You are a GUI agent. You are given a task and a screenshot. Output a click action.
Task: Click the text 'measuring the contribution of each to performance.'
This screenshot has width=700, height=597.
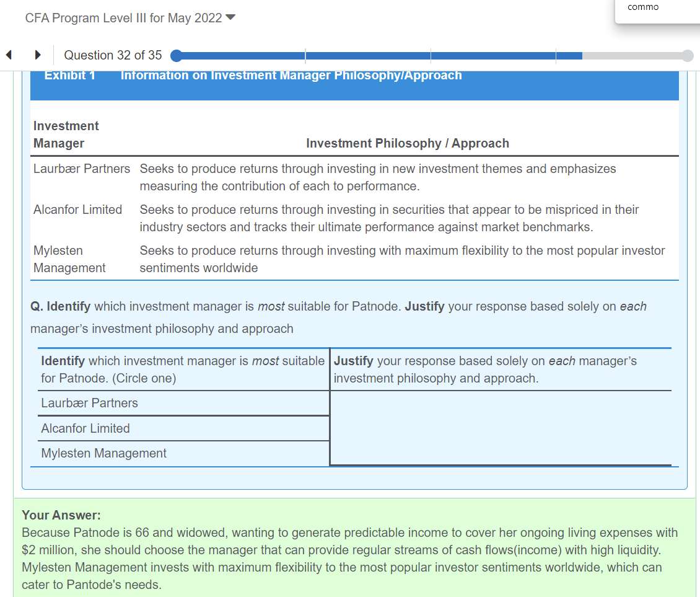click(280, 186)
